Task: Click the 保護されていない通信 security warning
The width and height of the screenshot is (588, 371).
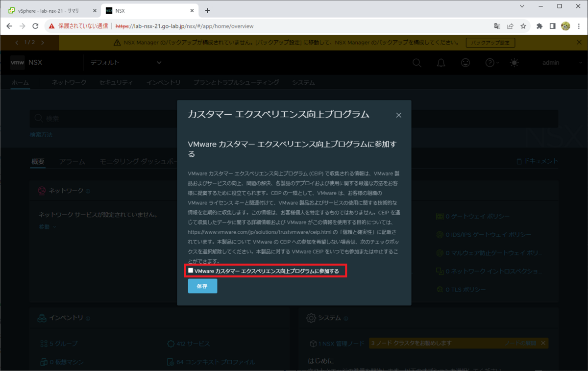Action: (78, 26)
